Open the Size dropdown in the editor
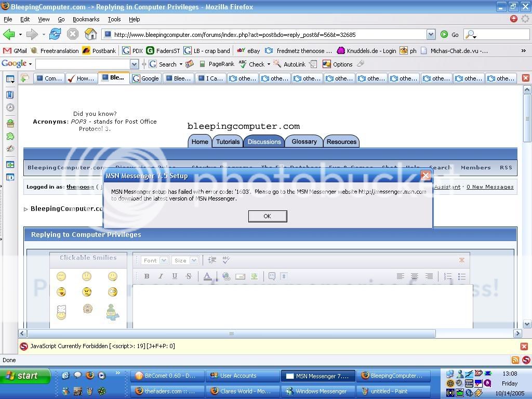 (185, 261)
